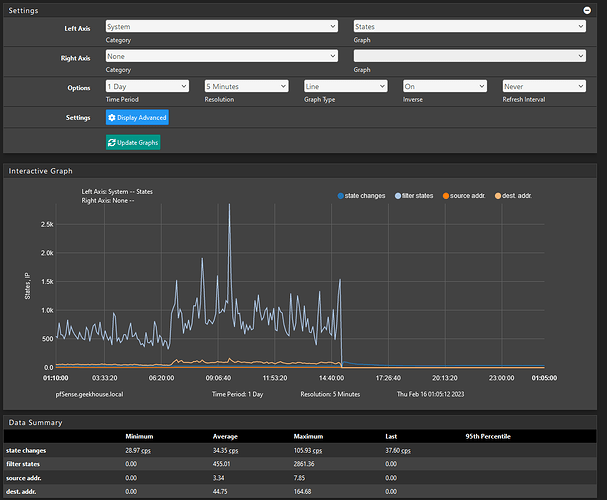Viewport: 607px width, 500px height.
Task: Click the blue state changes legend dot
Action: [x=342, y=195]
